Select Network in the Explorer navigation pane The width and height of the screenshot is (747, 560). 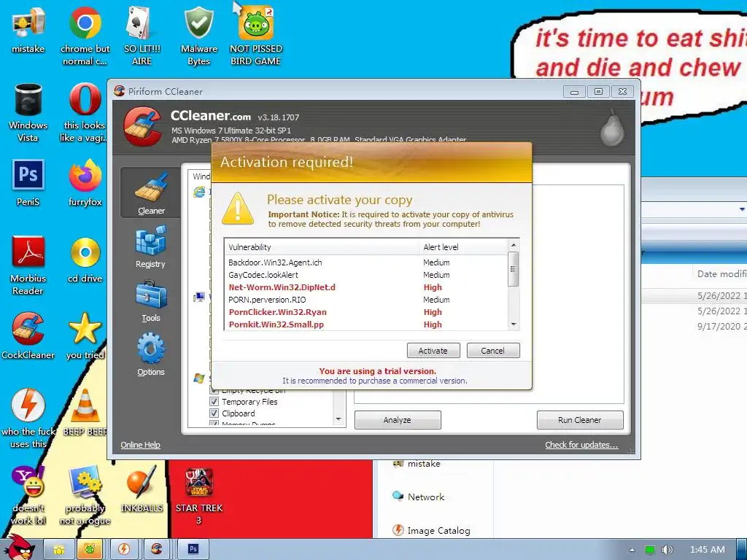tap(418, 497)
